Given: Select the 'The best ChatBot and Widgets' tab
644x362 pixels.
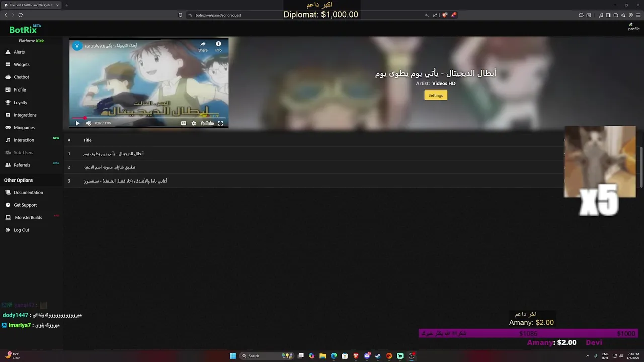Looking at the screenshot, I should point(32,5).
